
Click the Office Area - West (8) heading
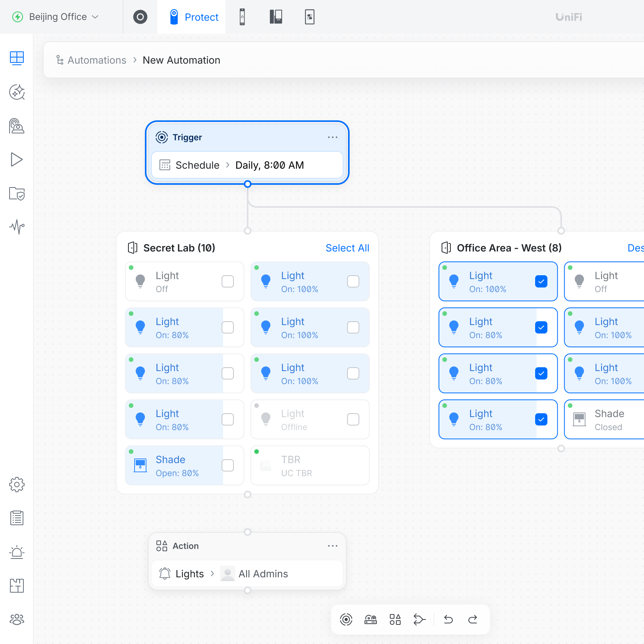coord(509,248)
